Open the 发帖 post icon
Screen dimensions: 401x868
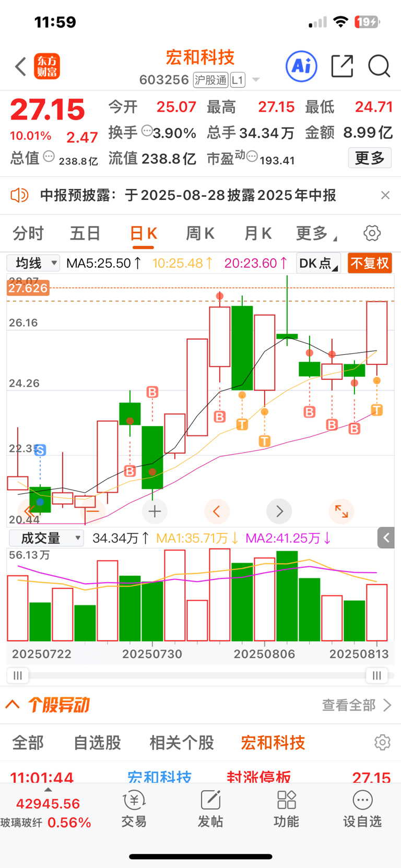[210, 808]
